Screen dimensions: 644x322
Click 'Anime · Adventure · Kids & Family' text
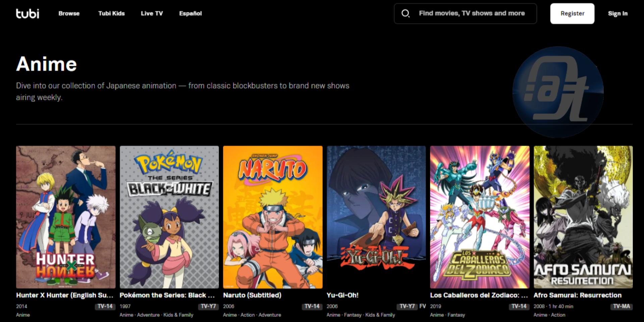pos(156,315)
